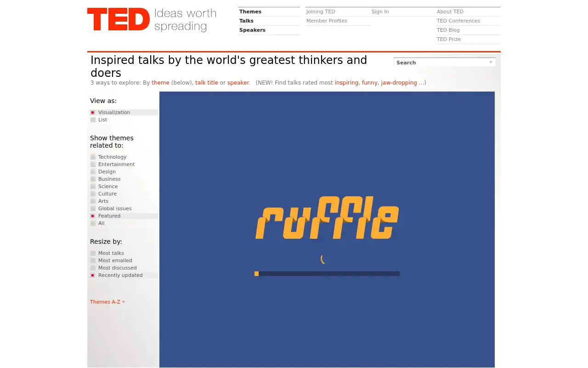Viewport: 588px width, 368px height.
Task: Filter themes by Entertainment
Action: [124, 164]
